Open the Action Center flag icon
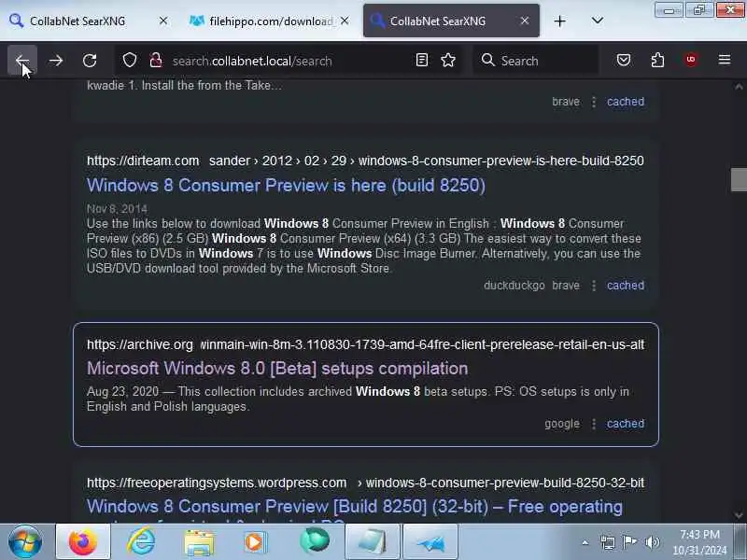 [x=629, y=542]
